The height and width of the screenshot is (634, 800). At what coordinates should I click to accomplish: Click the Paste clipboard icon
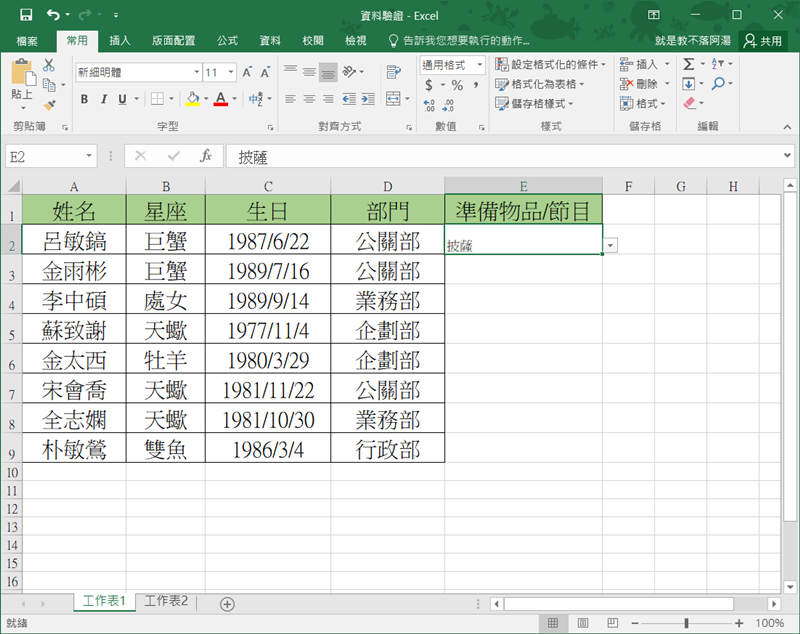(x=21, y=78)
